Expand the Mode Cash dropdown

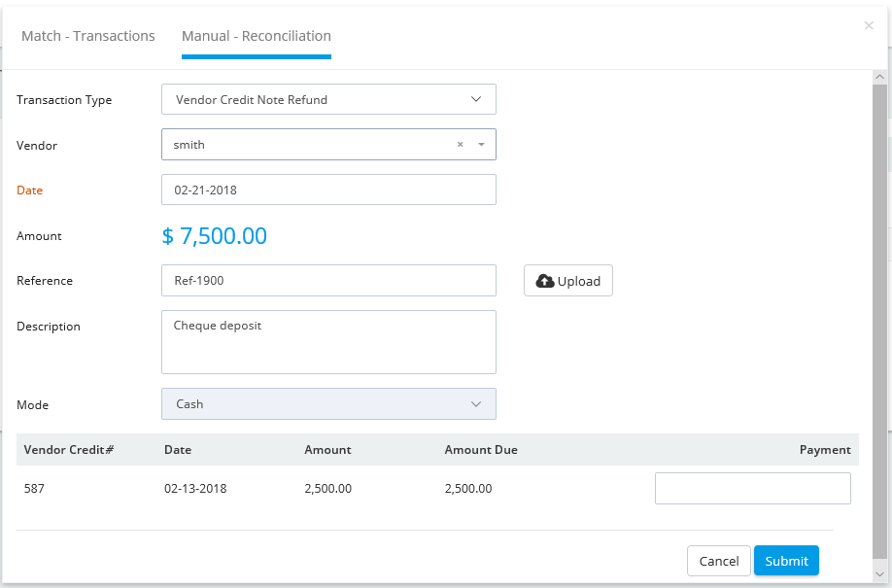click(328, 404)
